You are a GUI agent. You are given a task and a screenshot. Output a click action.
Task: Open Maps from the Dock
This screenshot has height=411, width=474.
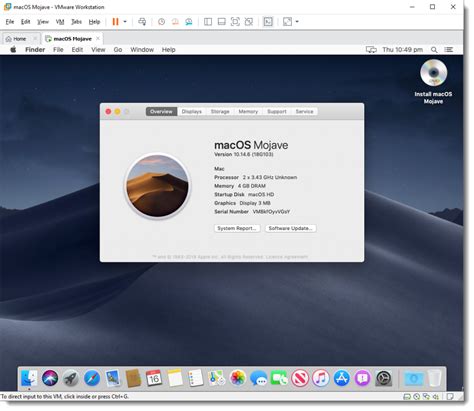217,378
